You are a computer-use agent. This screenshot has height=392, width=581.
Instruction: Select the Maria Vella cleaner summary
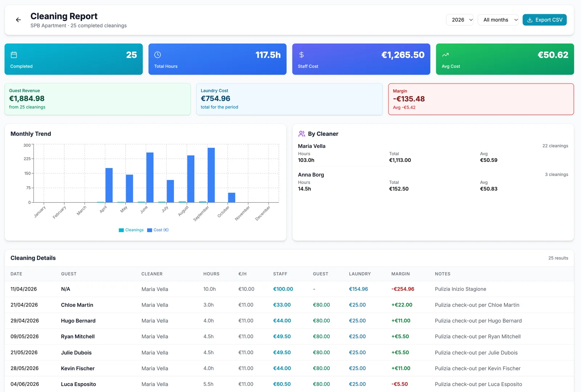(x=433, y=153)
